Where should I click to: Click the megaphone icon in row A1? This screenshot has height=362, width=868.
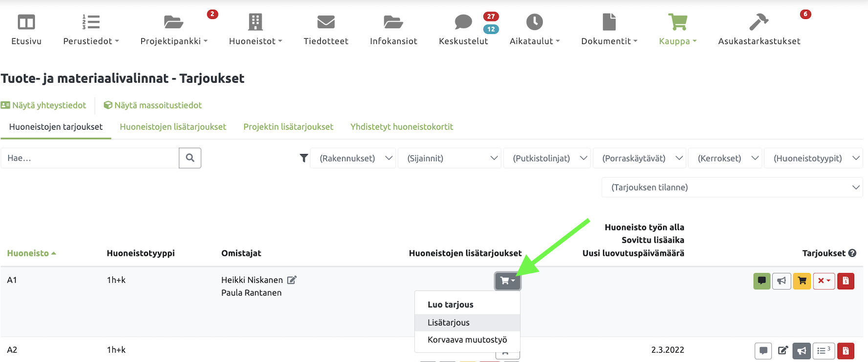[x=781, y=281]
